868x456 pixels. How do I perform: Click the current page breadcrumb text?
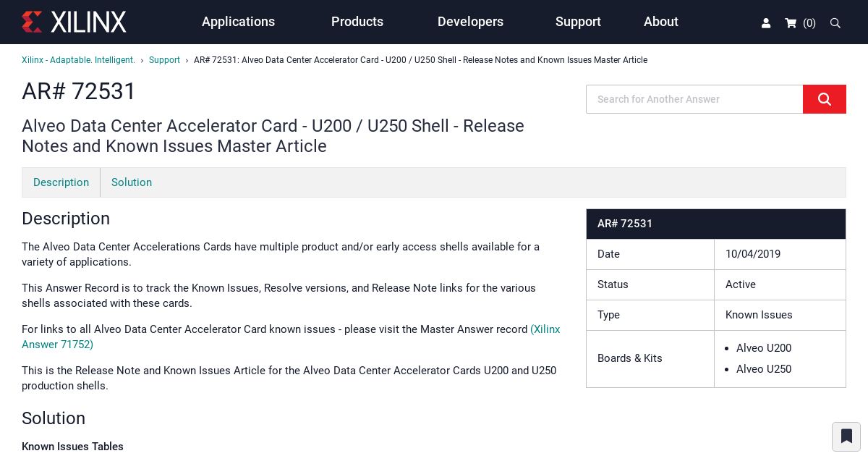point(420,60)
